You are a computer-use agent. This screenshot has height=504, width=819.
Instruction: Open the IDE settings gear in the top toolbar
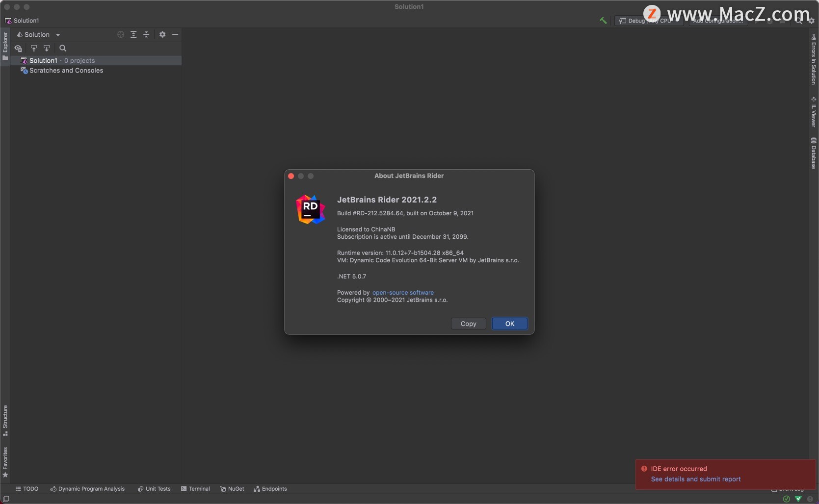(x=811, y=21)
